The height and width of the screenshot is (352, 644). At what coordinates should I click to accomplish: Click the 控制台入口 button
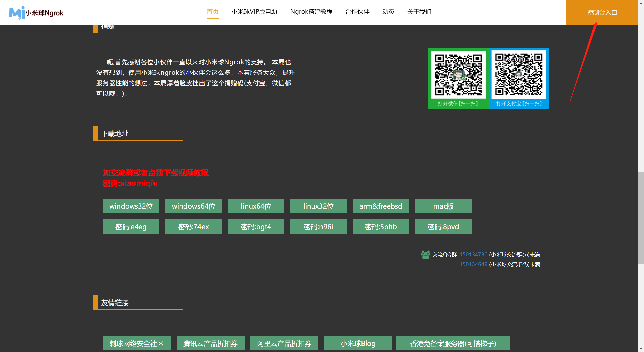coord(602,12)
